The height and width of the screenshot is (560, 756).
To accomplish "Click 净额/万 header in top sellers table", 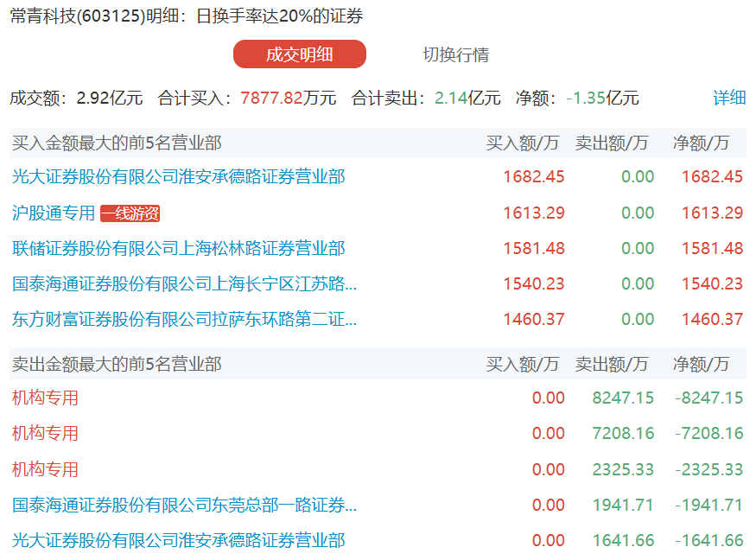I will coord(701,365).
